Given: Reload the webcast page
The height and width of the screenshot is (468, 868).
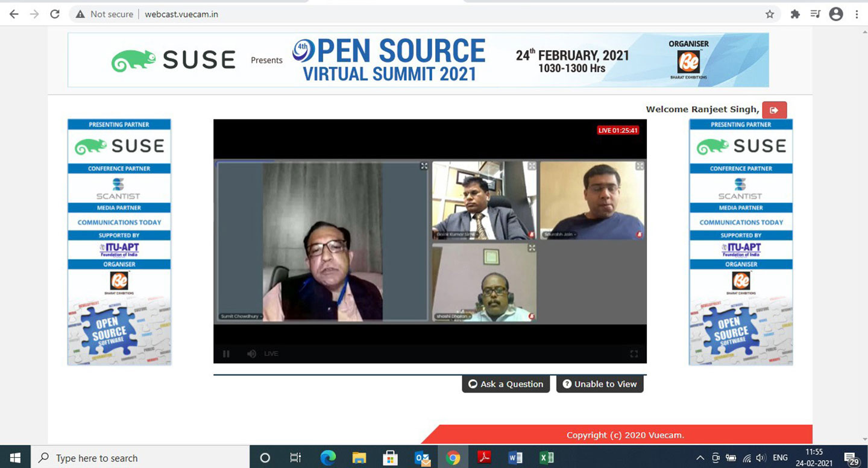Looking at the screenshot, I should [55, 14].
